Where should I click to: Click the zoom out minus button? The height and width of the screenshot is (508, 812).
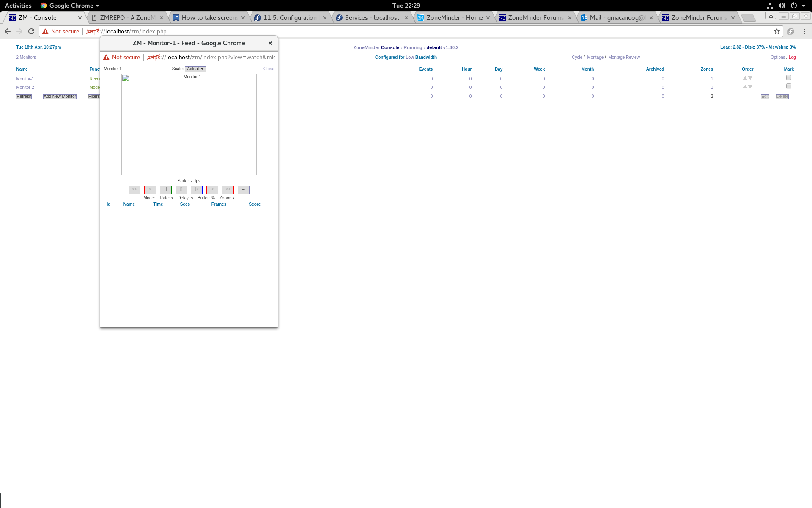244,190
